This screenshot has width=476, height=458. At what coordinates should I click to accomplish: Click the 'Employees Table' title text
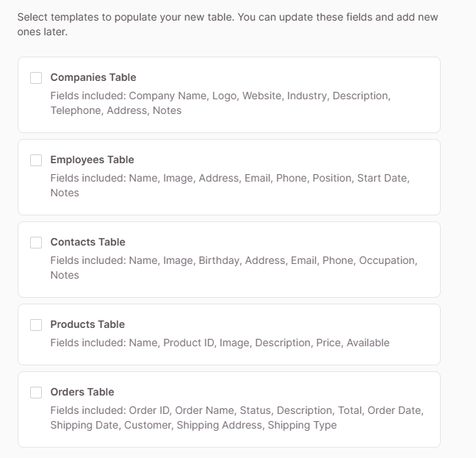92,160
